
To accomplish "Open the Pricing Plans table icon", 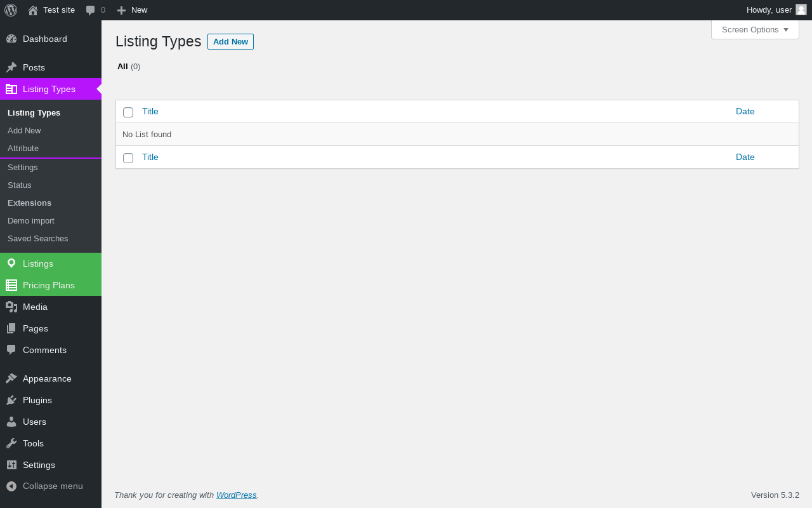I will tap(11, 285).
